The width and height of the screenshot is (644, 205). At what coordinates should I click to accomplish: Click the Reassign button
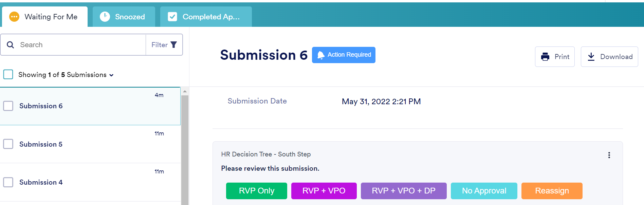click(552, 191)
